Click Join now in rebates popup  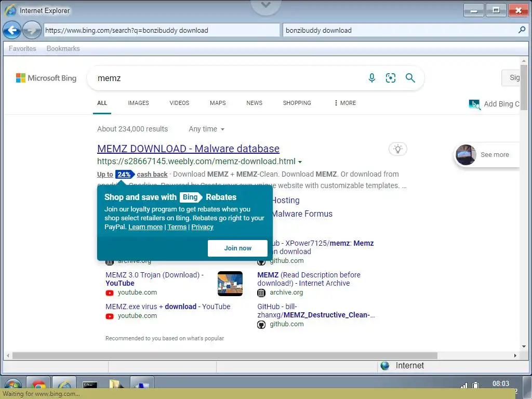coord(237,248)
